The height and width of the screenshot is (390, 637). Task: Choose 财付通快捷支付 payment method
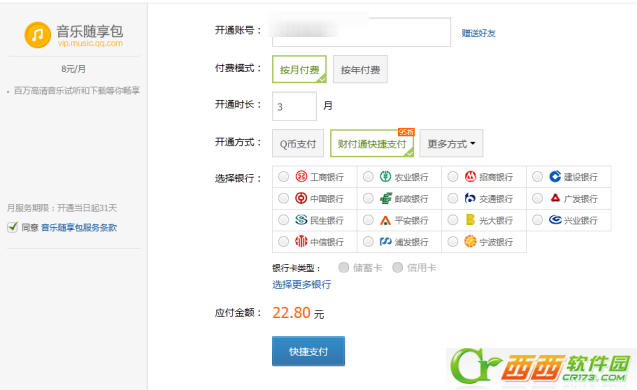tap(372, 143)
